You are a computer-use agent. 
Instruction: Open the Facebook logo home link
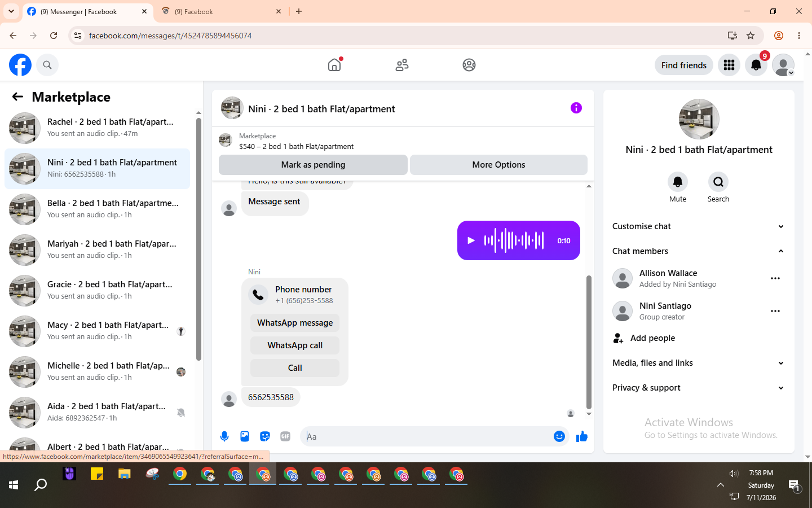click(x=20, y=65)
